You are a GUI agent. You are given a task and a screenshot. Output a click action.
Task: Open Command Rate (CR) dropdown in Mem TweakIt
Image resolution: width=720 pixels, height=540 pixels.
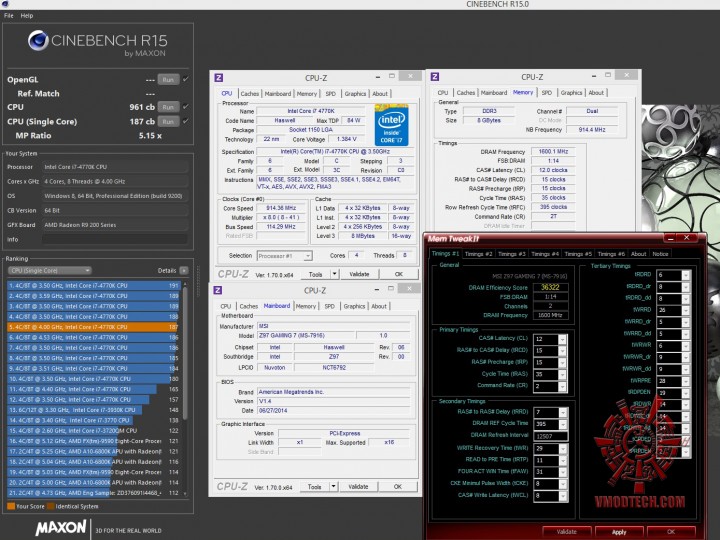[562, 386]
